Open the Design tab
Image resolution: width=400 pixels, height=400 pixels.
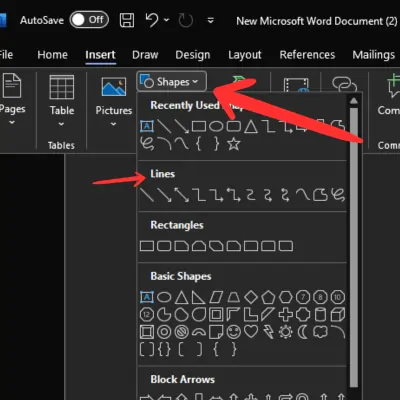click(193, 55)
